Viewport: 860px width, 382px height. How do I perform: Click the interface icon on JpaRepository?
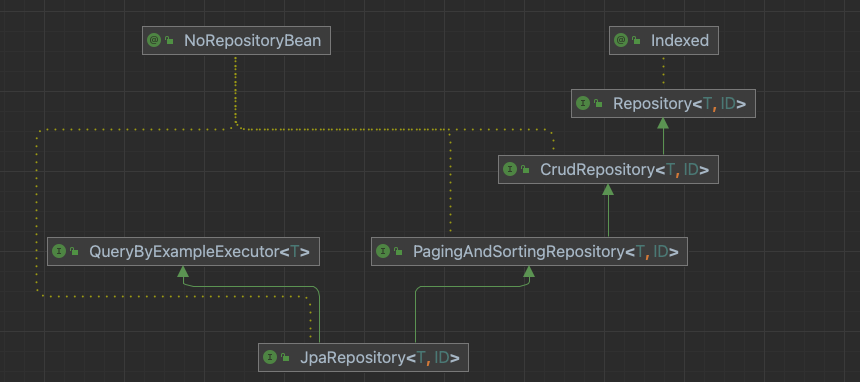[x=270, y=357]
